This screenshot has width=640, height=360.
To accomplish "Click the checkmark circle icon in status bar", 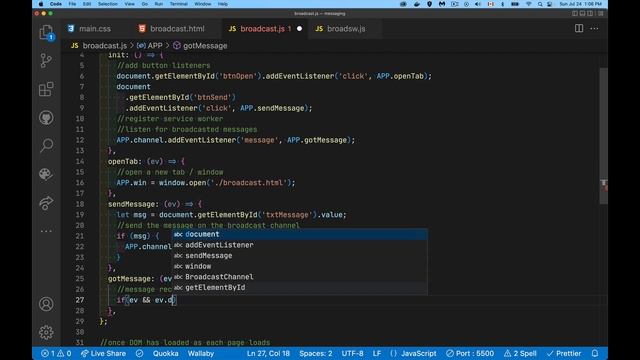I will coord(140,353).
